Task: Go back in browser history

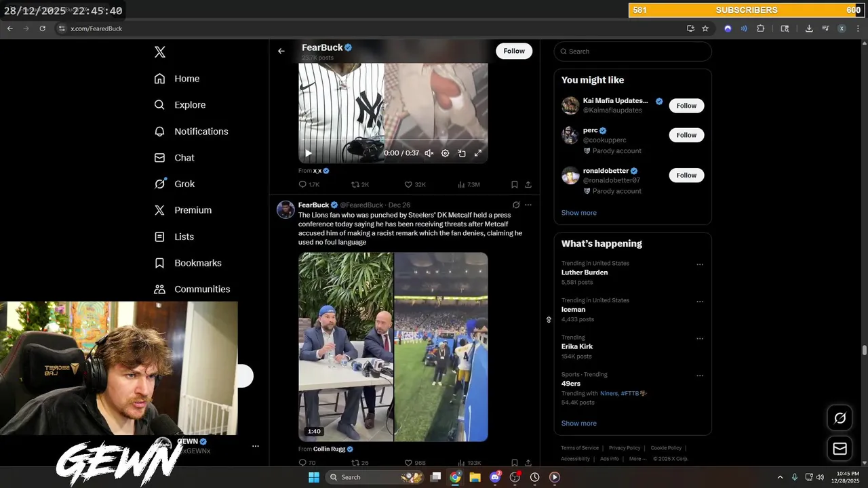Action: pos(10,28)
